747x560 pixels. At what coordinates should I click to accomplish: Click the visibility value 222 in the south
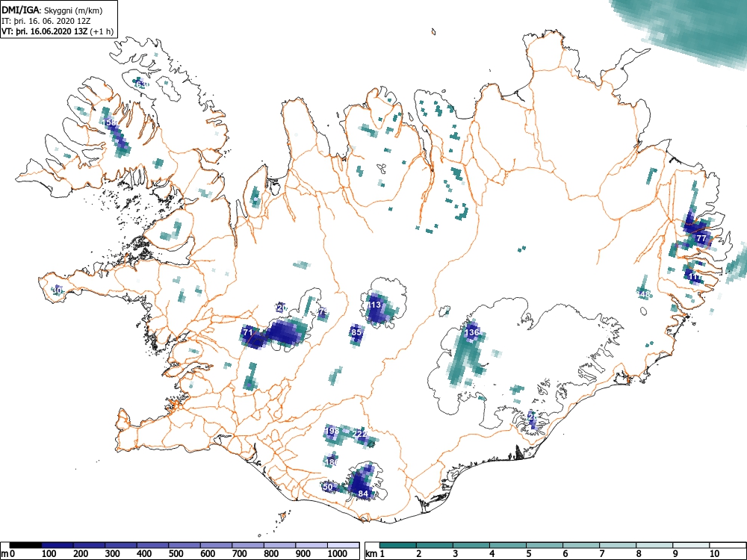click(x=360, y=435)
